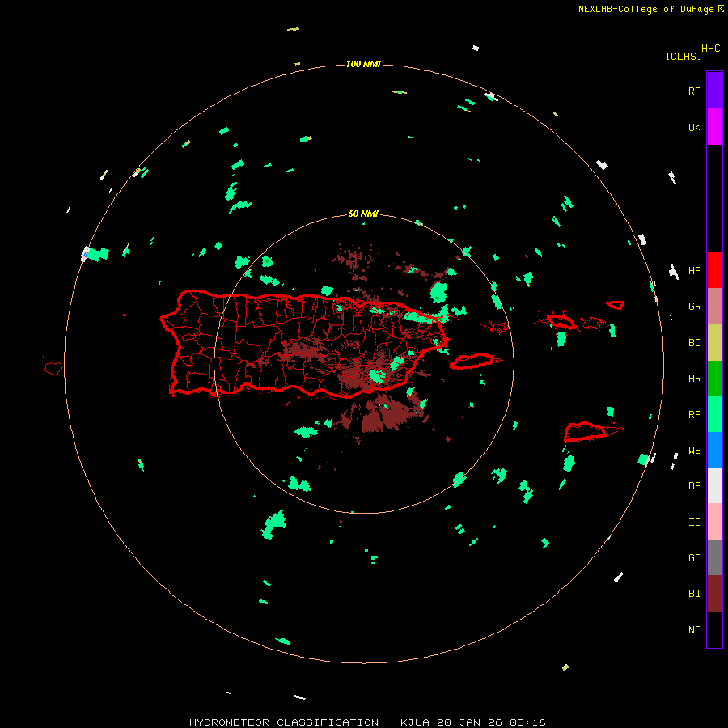The image size is (728, 728).
Task: Click the 'WS' legend label
Action: (x=694, y=451)
